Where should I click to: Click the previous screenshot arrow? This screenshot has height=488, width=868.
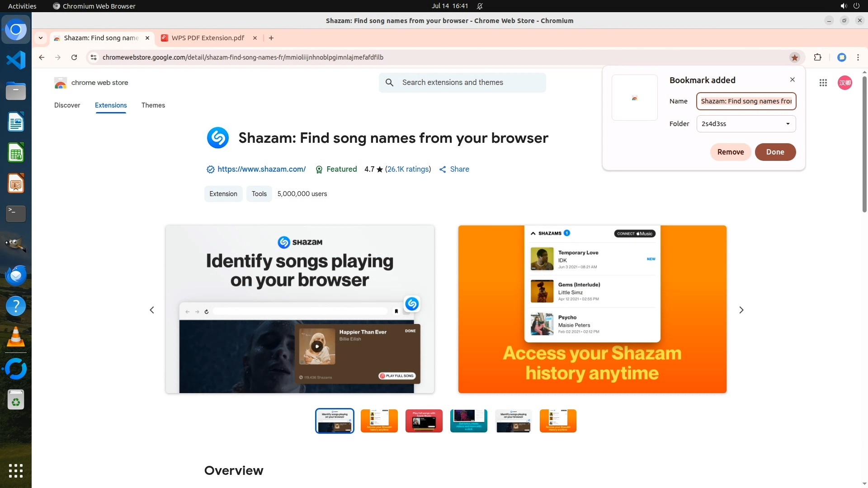tap(152, 310)
